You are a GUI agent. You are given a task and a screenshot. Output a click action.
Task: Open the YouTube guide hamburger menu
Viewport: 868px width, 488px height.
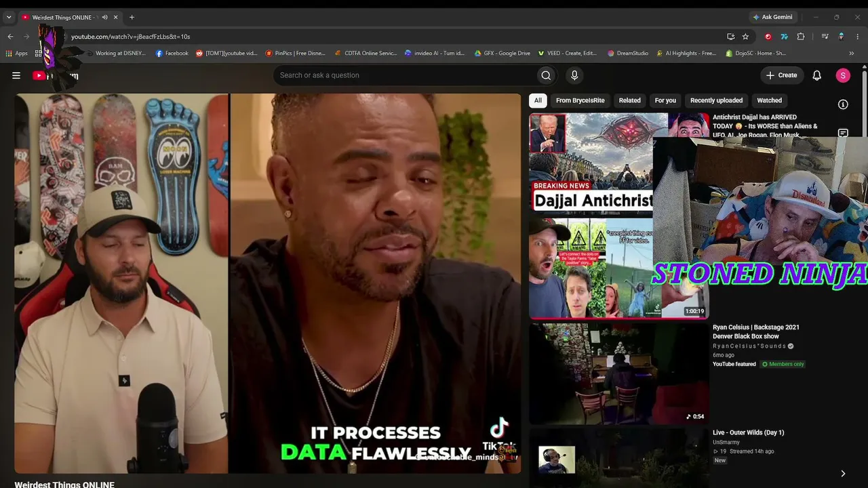click(x=16, y=75)
